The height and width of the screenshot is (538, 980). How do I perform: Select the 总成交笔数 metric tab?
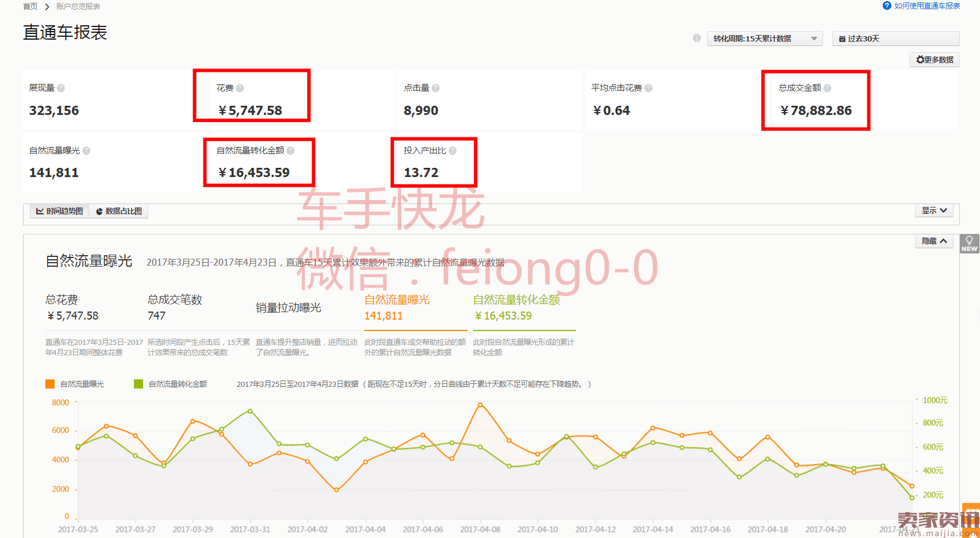point(175,308)
